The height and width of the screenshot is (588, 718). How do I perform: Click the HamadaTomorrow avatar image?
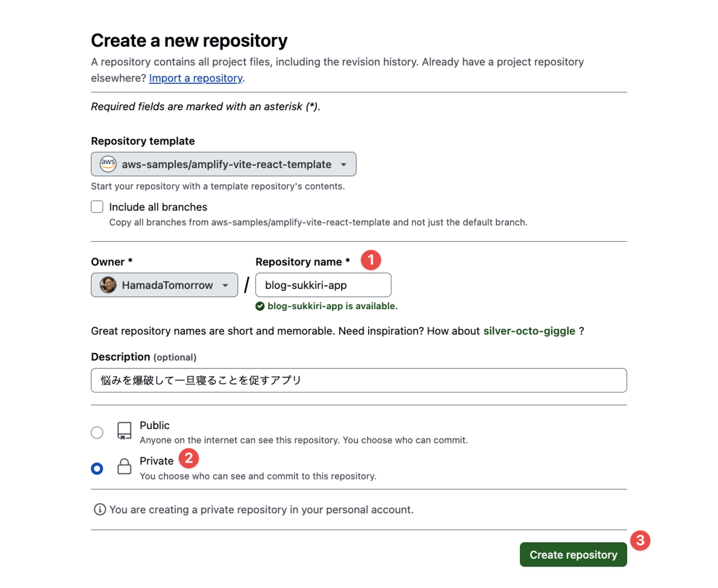click(x=108, y=285)
